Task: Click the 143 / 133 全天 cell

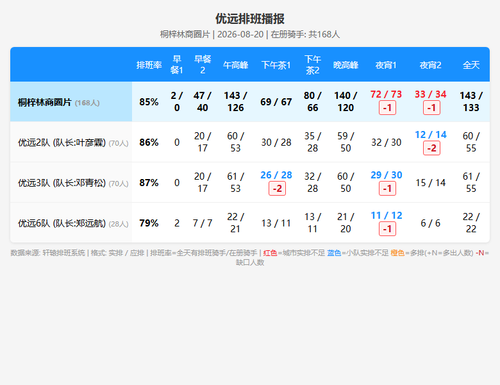Action: point(471,102)
